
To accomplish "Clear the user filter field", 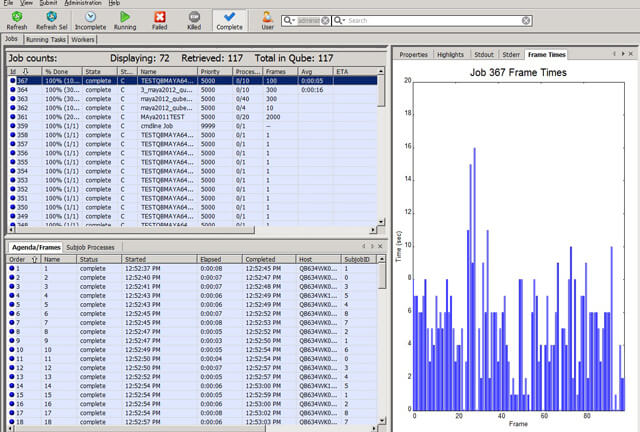I will pyautogui.click(x=325, y=20).
